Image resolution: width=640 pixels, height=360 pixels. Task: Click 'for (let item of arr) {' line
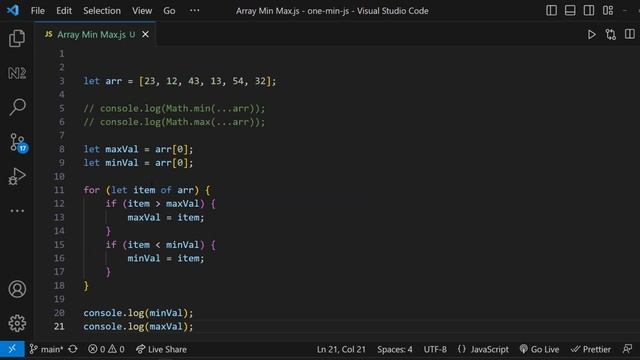point(147,190)
